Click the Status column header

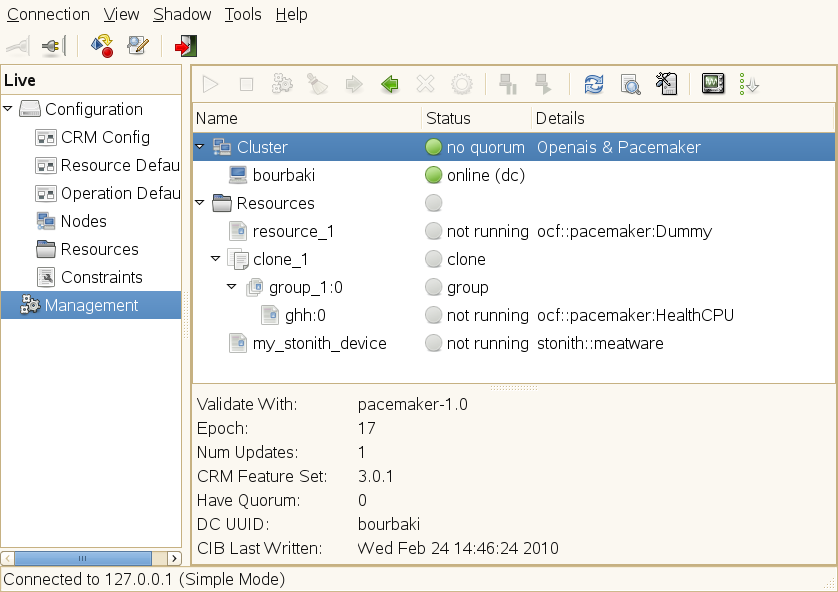pyautogui.click(x=477, y=118)
